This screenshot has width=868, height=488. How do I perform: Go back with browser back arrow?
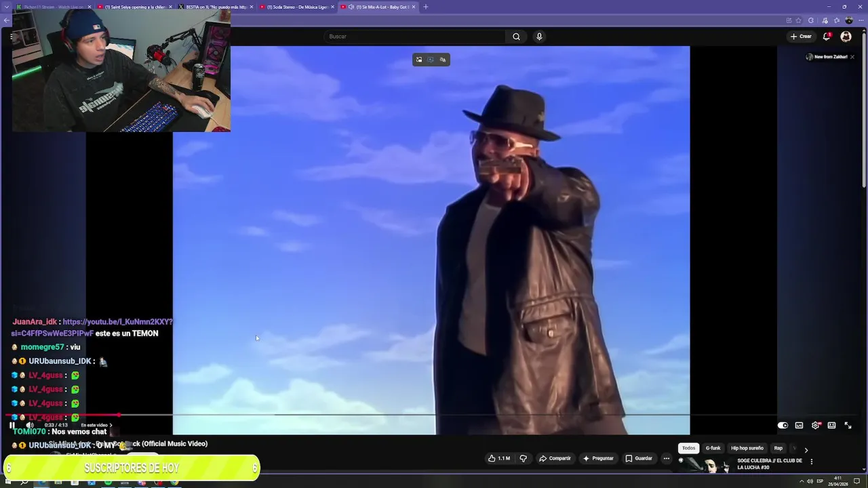coord(6,20)
